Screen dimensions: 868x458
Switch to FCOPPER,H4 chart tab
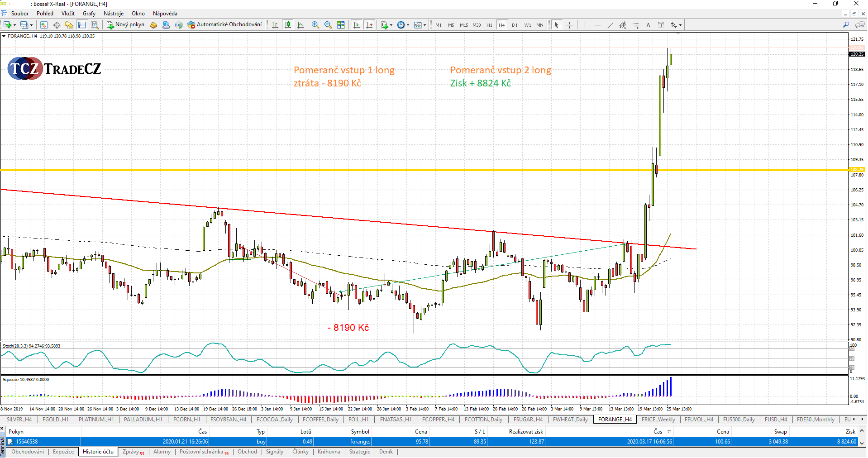(x=438, y=420)
